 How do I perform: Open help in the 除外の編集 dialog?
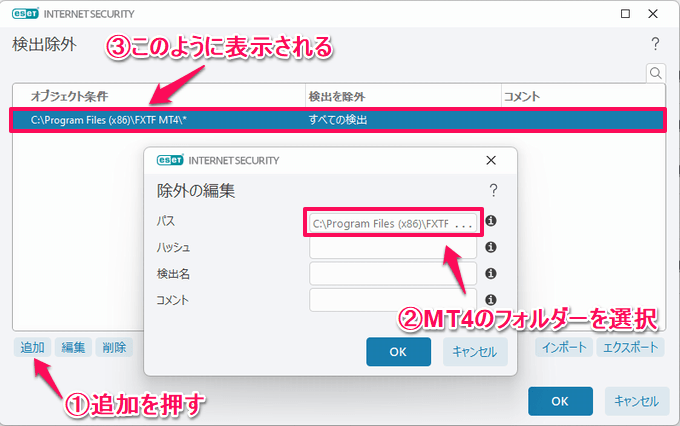493,190
